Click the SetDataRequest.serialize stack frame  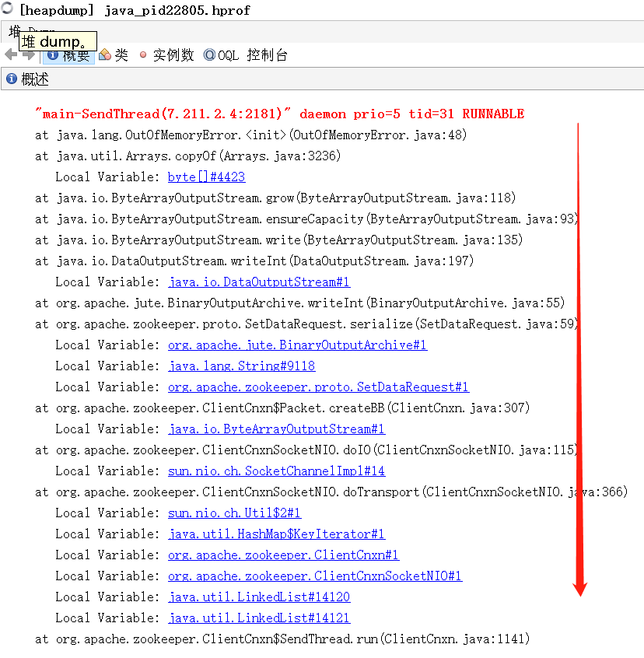(306, 324)
